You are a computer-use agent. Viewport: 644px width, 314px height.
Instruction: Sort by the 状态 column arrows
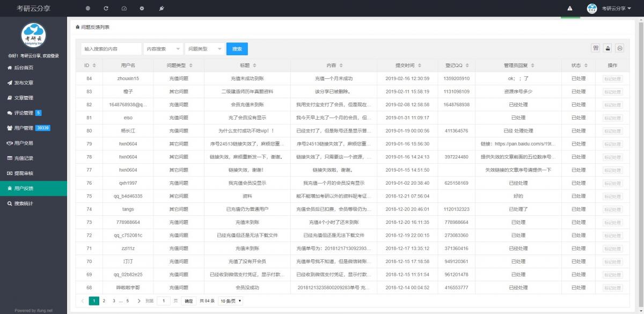tap(586, 65)
